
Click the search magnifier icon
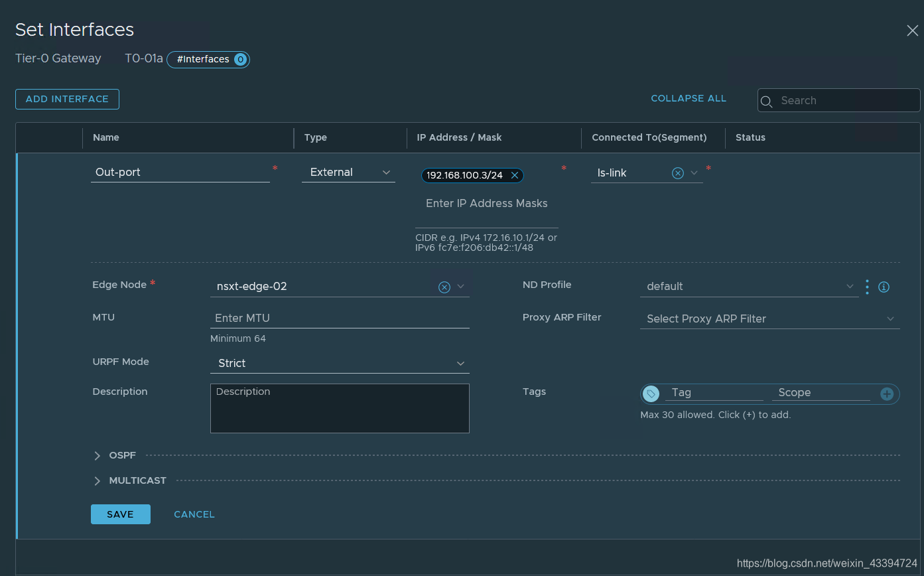[767, 102]
